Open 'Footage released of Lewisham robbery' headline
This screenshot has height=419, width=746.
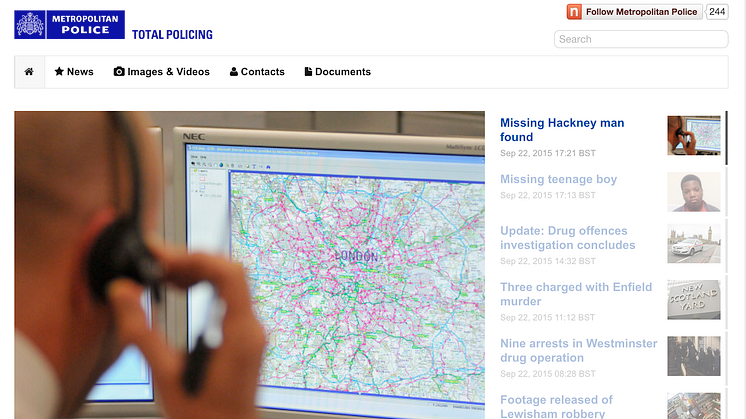click(x=556, y=407)
